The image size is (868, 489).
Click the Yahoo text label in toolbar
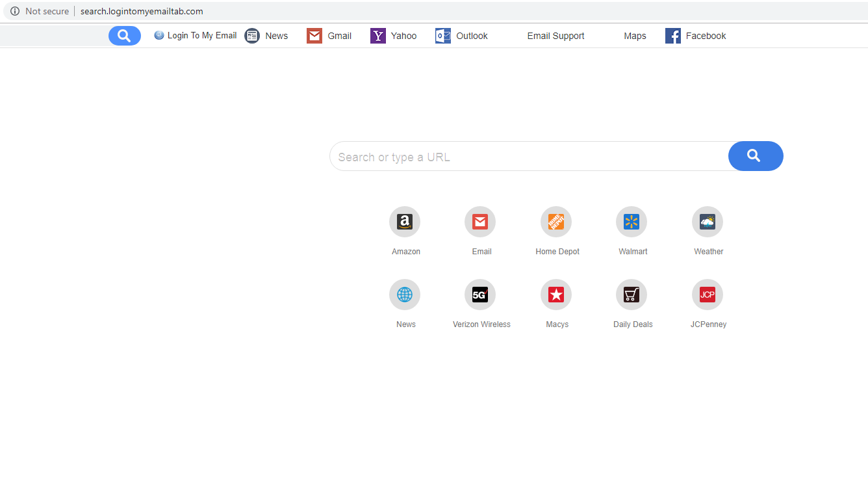pyautogui.click(x=404, y=36)
